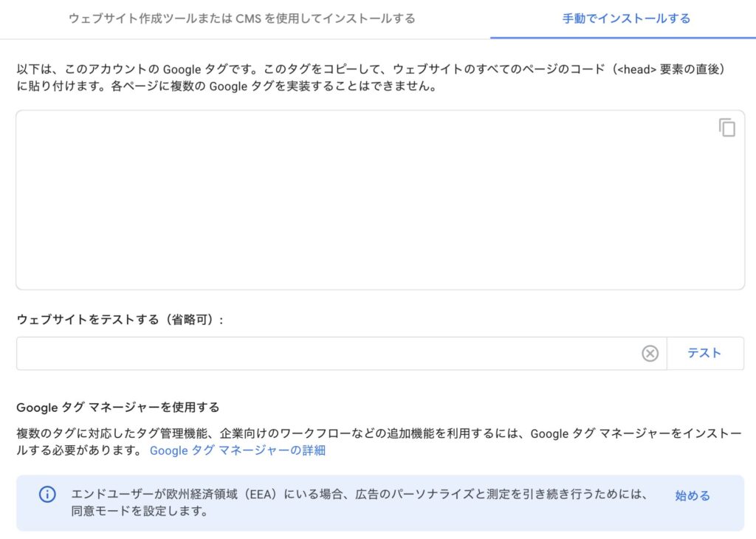This screenshot has height=539, width=756.
Task: Click the 同意モードを設定します text
Action: click(x=140, y=511)
